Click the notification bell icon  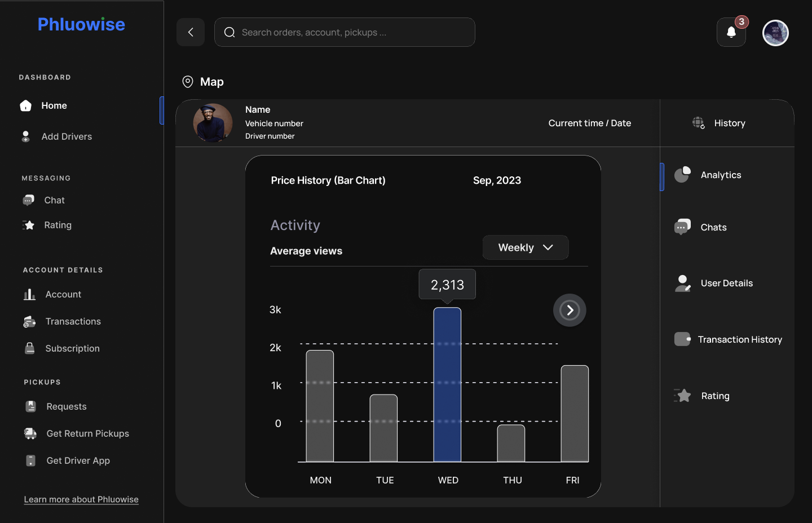pos(731,33)
